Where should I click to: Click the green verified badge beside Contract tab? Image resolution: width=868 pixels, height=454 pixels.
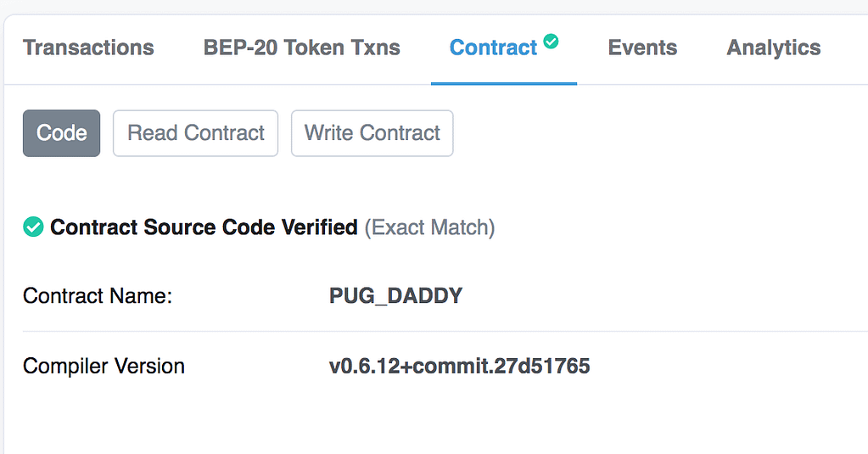click(x=551, y=41)
